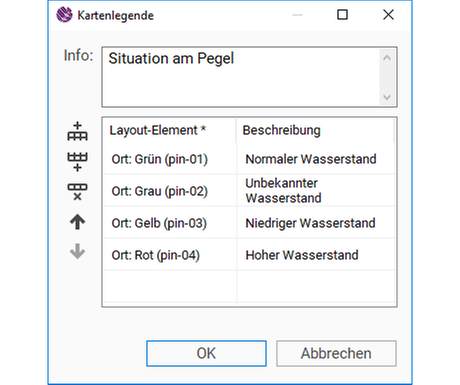Select the Ort: Grau (pin-02) cell
The image size is (460, 385).
click(170, 191)
